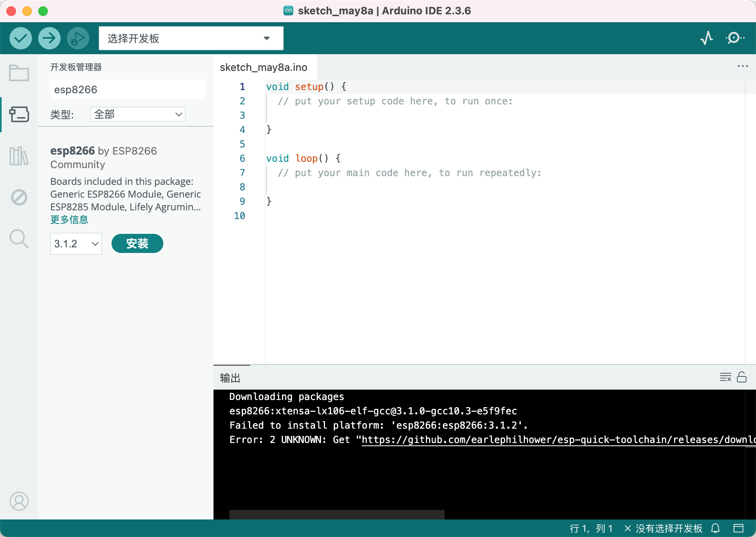Toggle output scroll lock icon
This screenshot has height=537, width=756.
742,377
